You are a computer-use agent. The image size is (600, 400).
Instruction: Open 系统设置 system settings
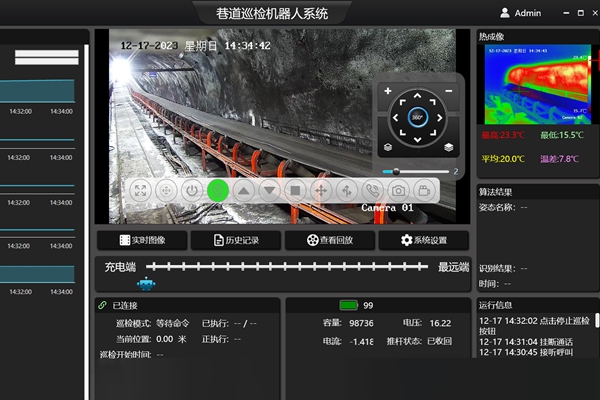coord(424,240)
